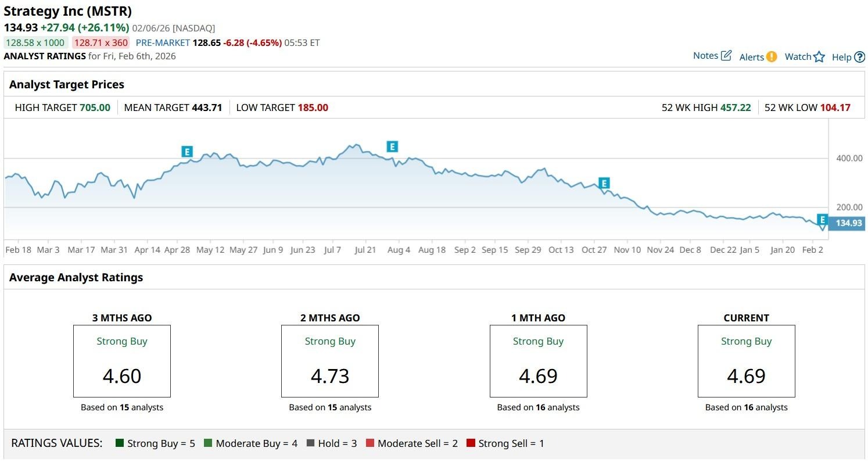The image size is (868, 462).
Task: Click the Nov 24 x-axis date label
Action: click(x=661, y=250)
